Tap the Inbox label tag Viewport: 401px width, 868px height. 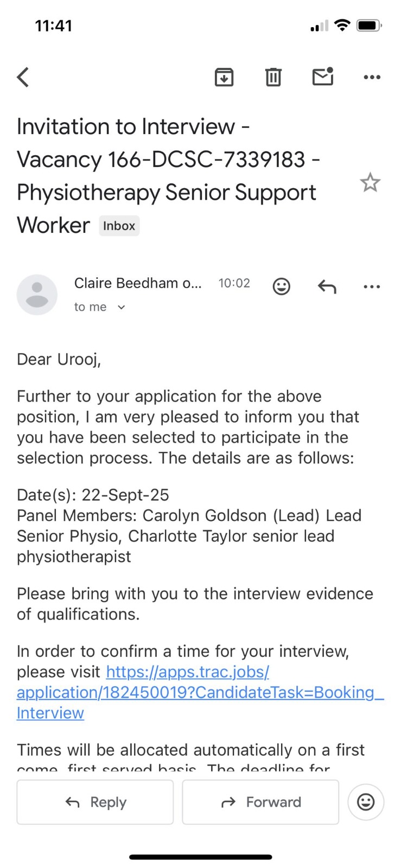tap(119, 226)
